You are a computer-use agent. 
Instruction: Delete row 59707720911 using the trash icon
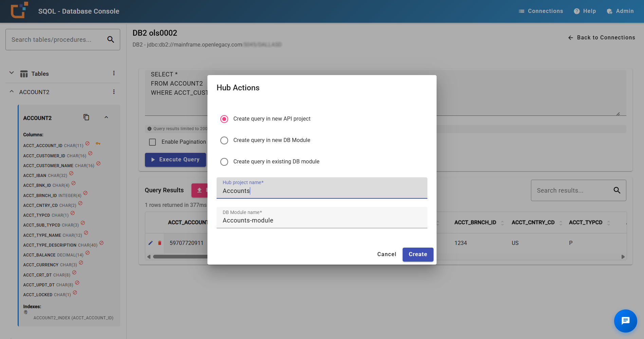(x=159, y=243)
